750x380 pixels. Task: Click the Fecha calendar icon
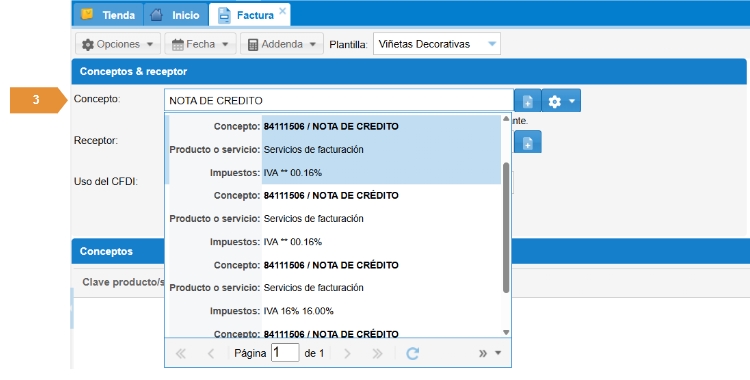click(177, 45)
